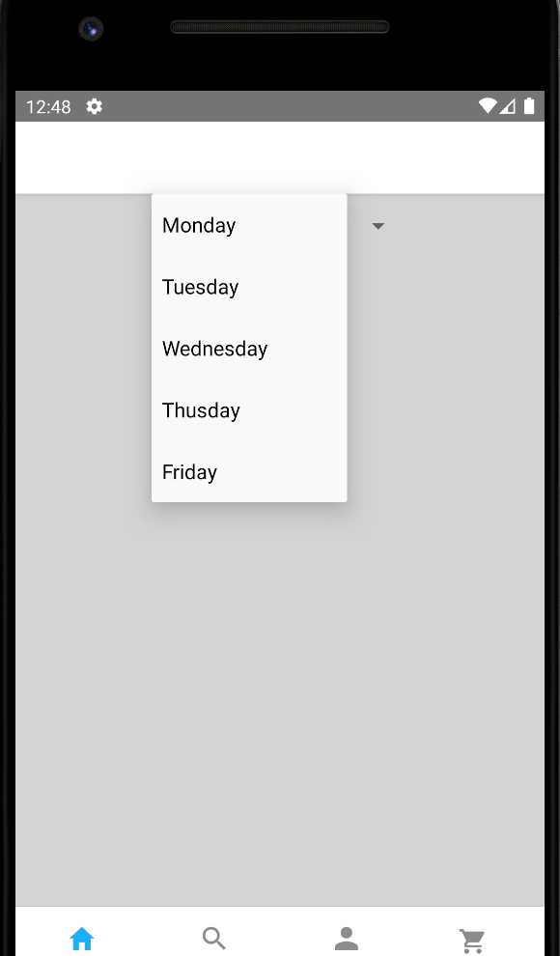
Task: Click the 12:48 clock in status bar
Action: (48, 106)
